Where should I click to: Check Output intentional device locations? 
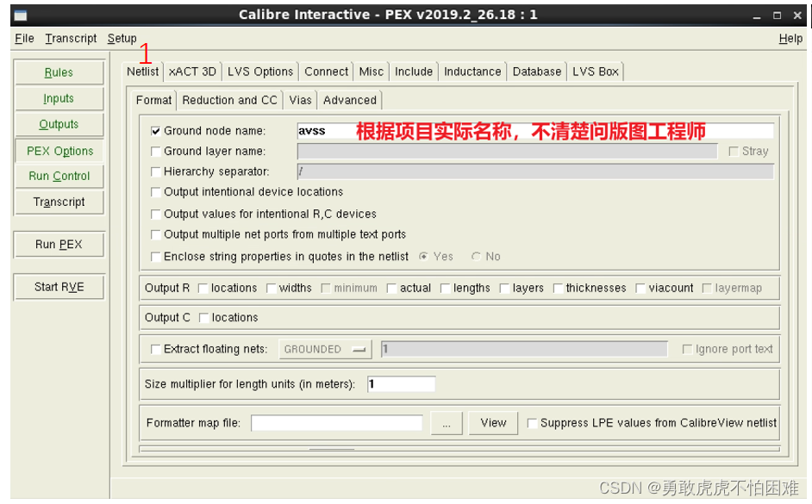point(155,192)
